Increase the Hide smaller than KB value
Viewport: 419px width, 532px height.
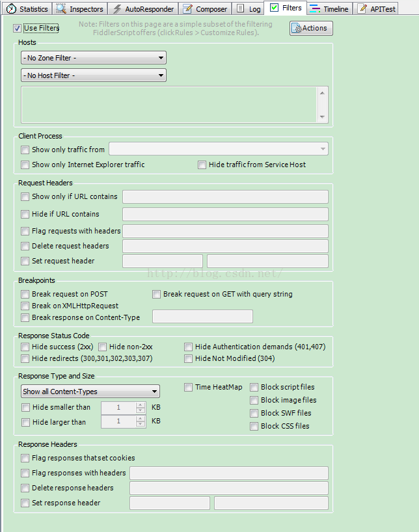[x=141, y=405]
